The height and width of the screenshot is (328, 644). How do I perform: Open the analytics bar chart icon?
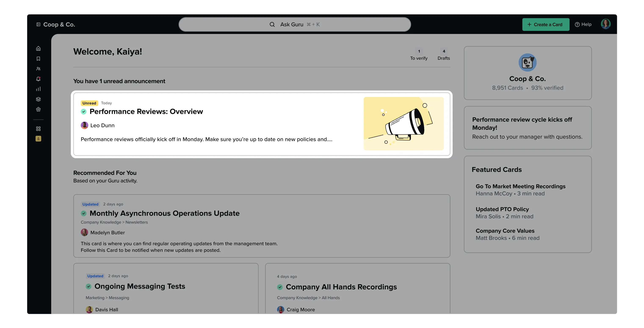pos(38,89)
